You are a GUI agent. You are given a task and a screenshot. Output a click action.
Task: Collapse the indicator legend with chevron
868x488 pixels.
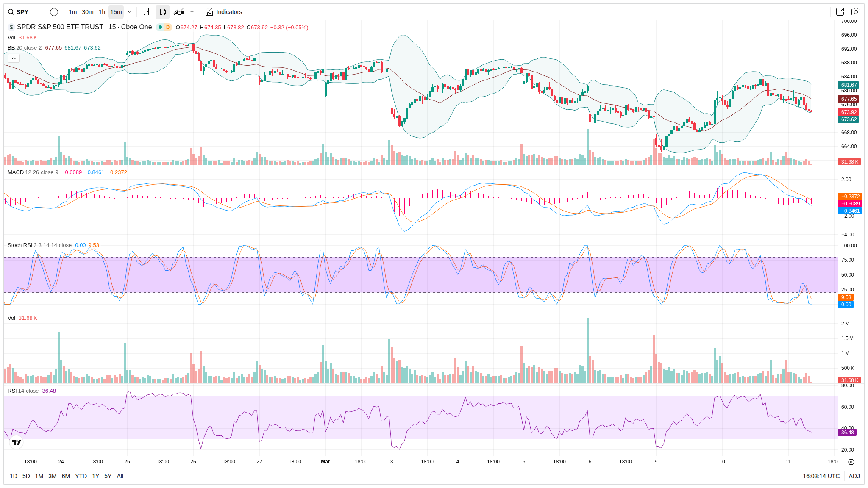pos(14,58)
